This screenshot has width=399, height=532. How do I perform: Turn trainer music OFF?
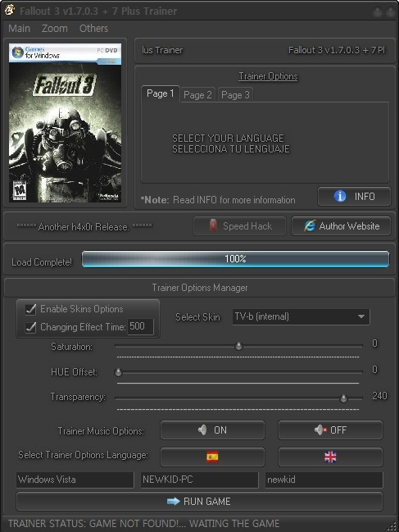pyautogui.click(x=330, y=430)
